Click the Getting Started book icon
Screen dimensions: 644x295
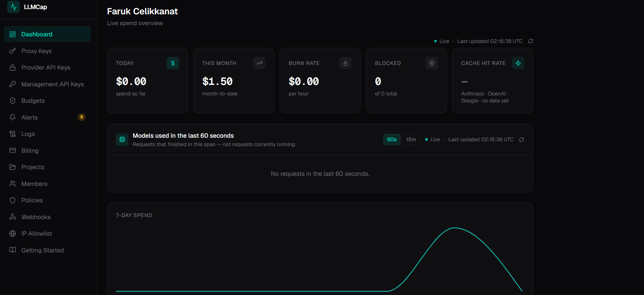coord(13,250)
